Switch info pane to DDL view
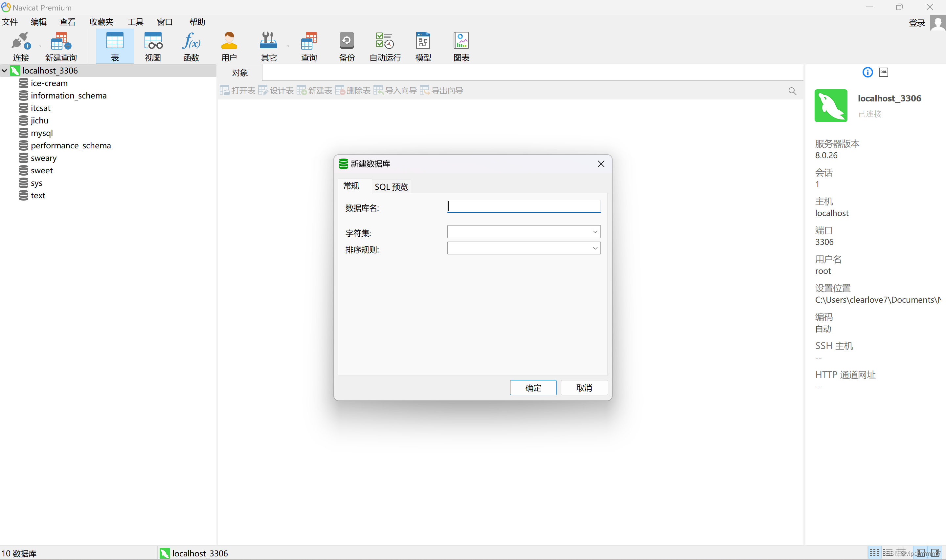The image size is (946, 560). click(883, 72)
